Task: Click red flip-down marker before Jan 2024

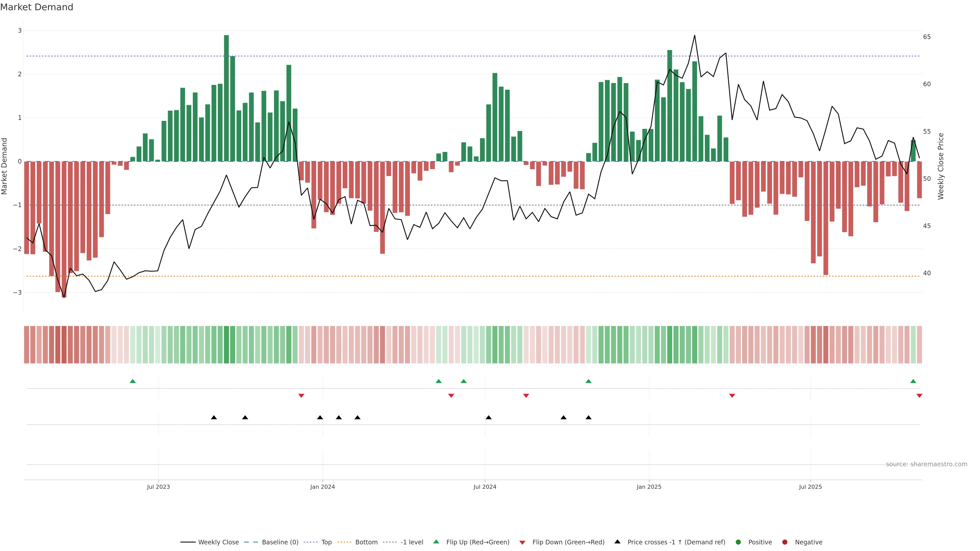Action: 301,396
